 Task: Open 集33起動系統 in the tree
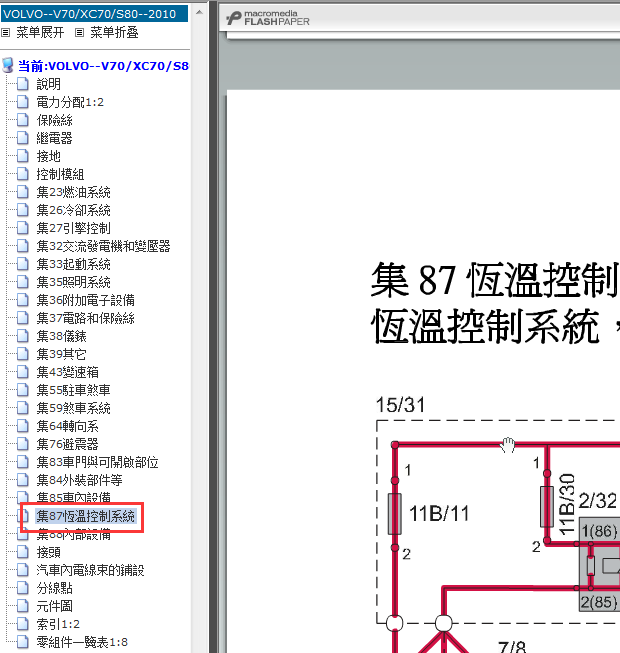(x=73, y=264)
